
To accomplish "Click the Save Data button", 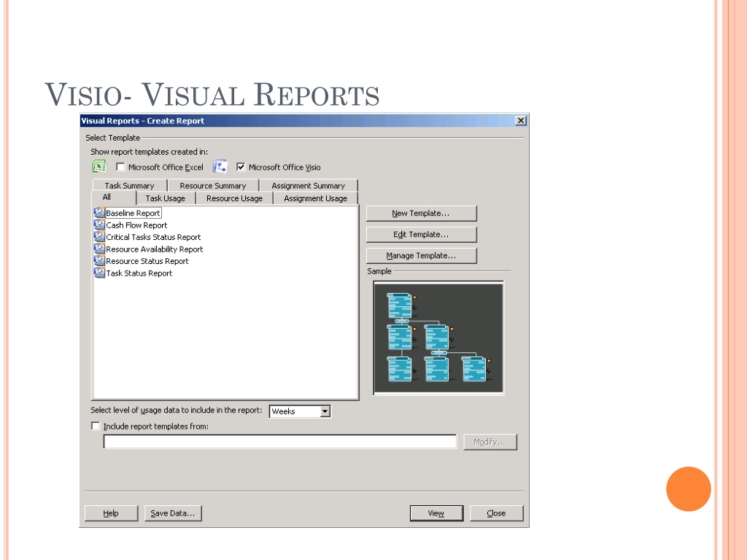I will click(173, 513).
